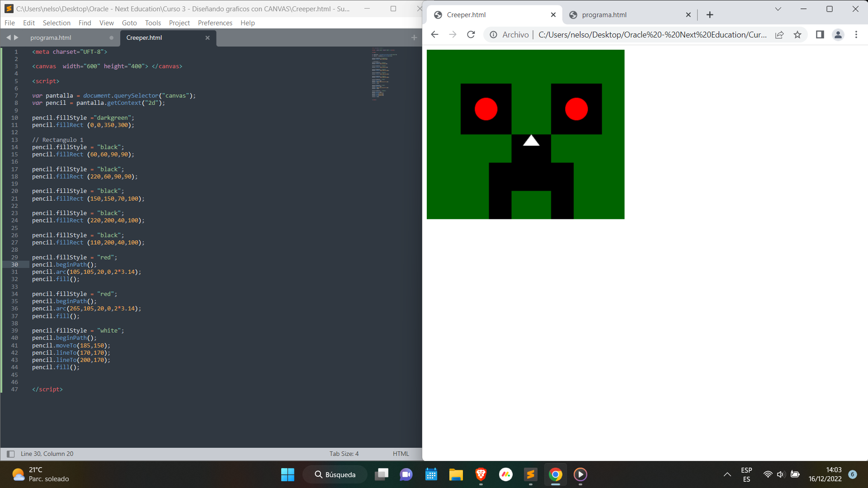Add a new tab in Sublime Text

click(414, 38)
